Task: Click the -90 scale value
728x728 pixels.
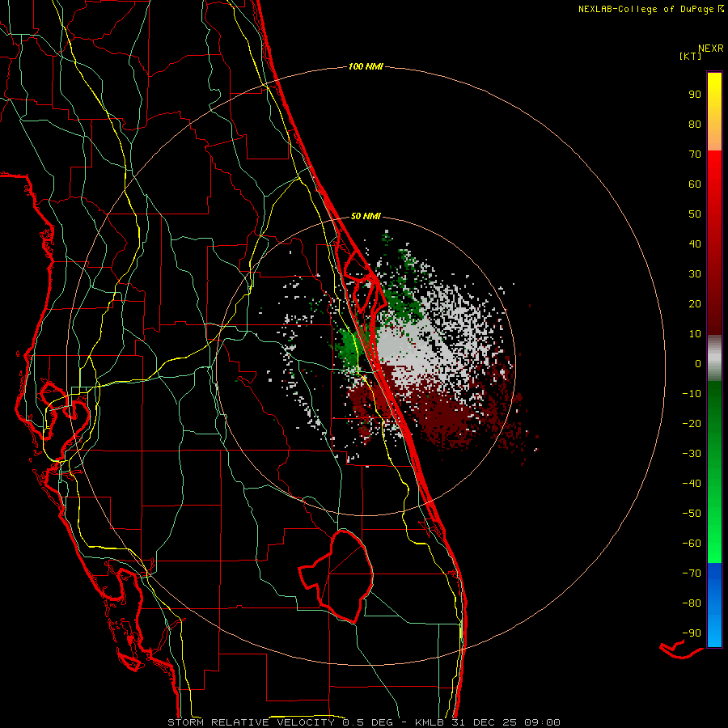Action: pos(692,633)
